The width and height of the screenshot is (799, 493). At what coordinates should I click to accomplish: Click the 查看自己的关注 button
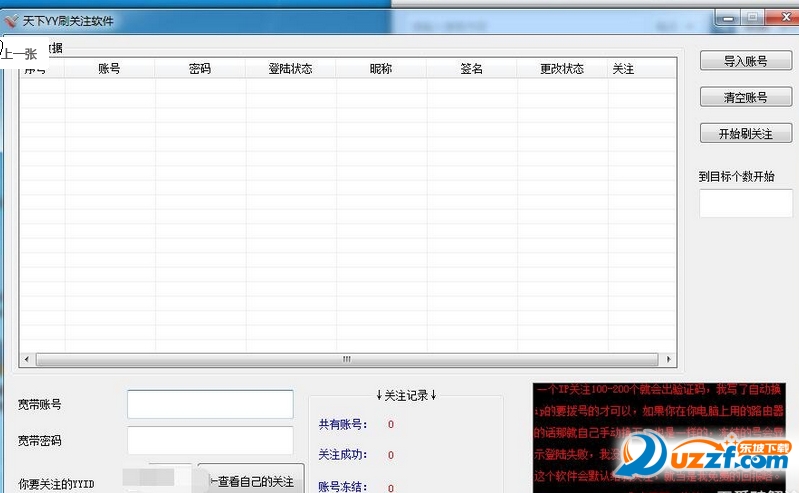pos(251,481)
